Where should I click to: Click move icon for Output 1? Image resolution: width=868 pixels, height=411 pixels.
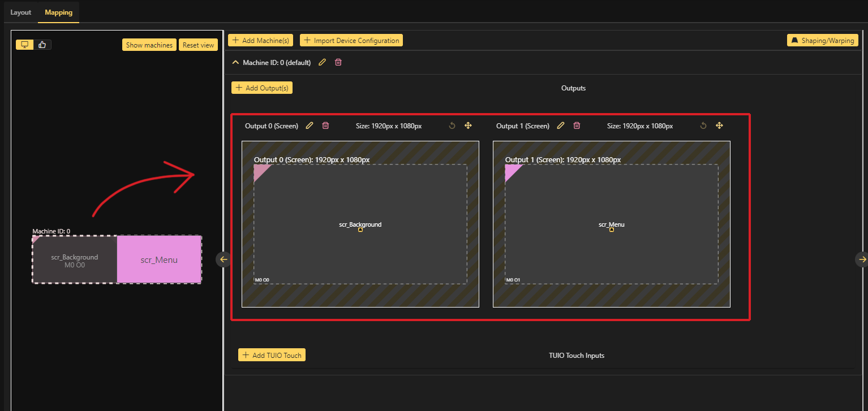pyautogui.click(x=719, y=126)
